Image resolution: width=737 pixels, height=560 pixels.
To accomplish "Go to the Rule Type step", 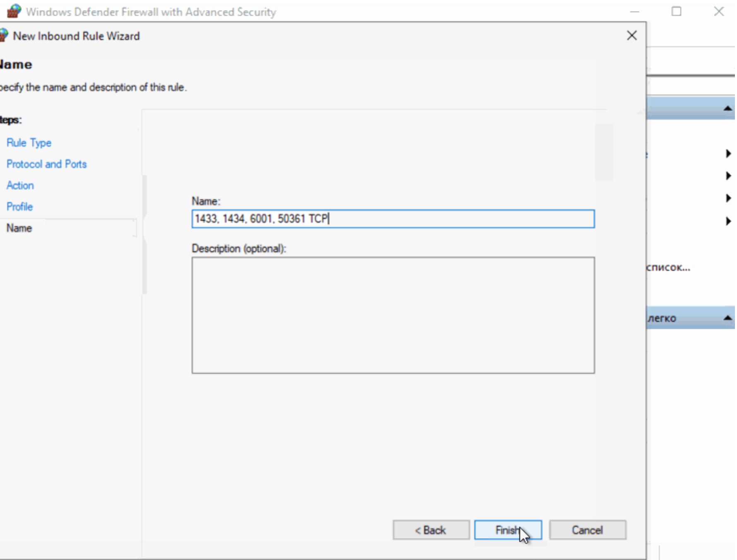I will click(x=29, y=143).
